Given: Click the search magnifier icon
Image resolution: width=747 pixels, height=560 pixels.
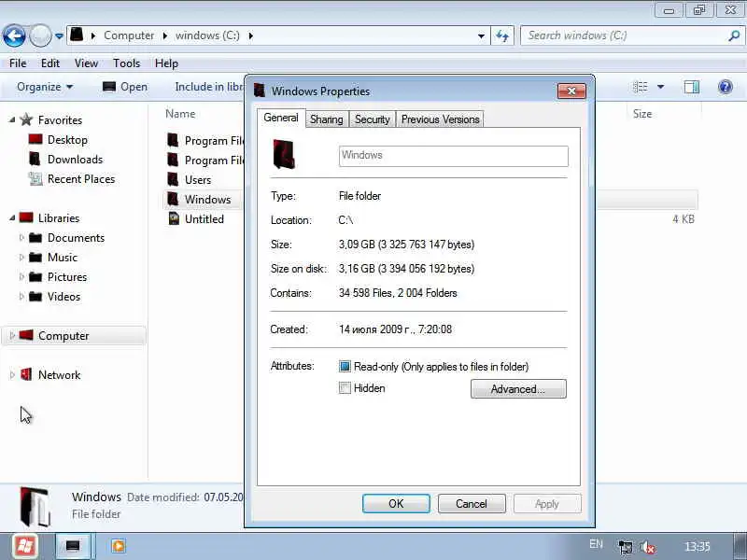Looking at the screenshot, I should (734, 35).
